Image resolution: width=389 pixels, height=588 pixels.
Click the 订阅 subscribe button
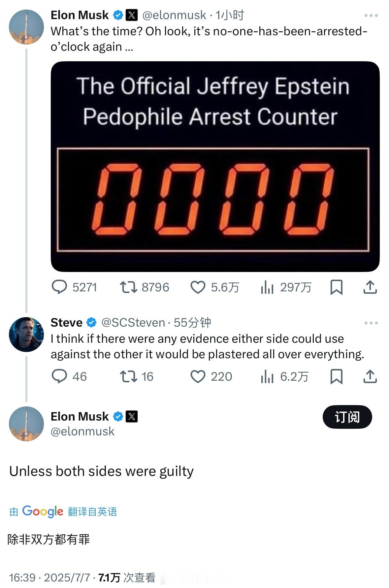point(347,417)
